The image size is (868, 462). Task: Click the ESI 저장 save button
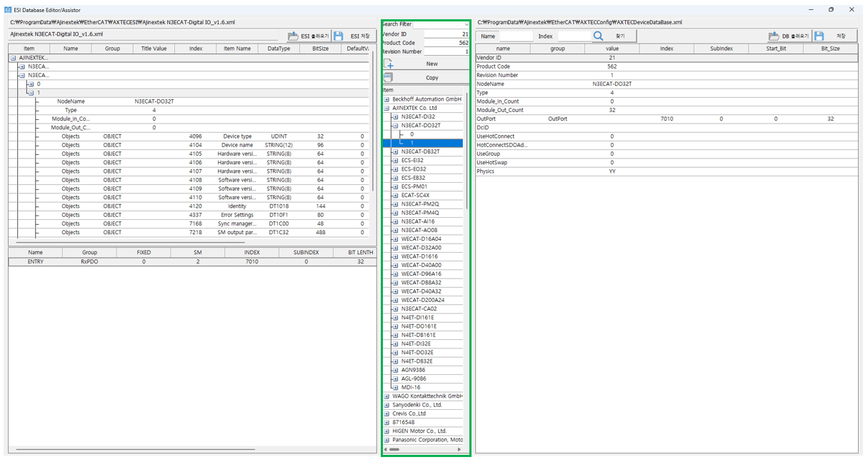point(353,36)
